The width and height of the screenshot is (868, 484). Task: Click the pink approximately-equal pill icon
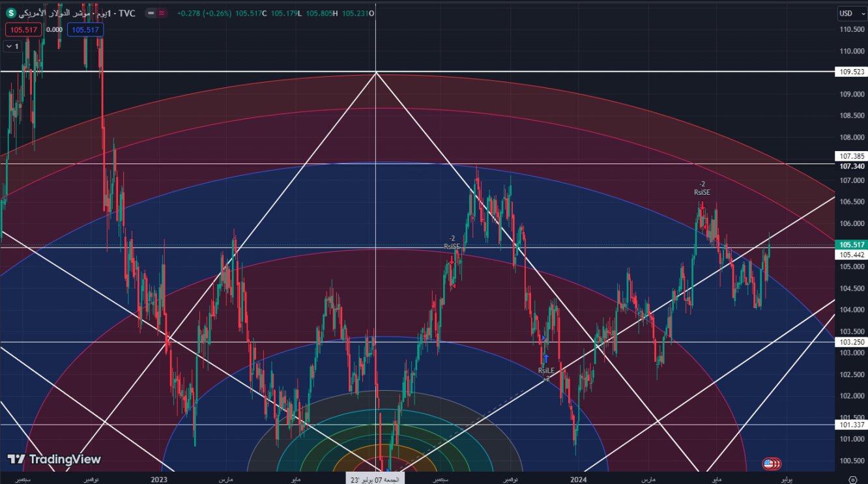pos(161,13)
